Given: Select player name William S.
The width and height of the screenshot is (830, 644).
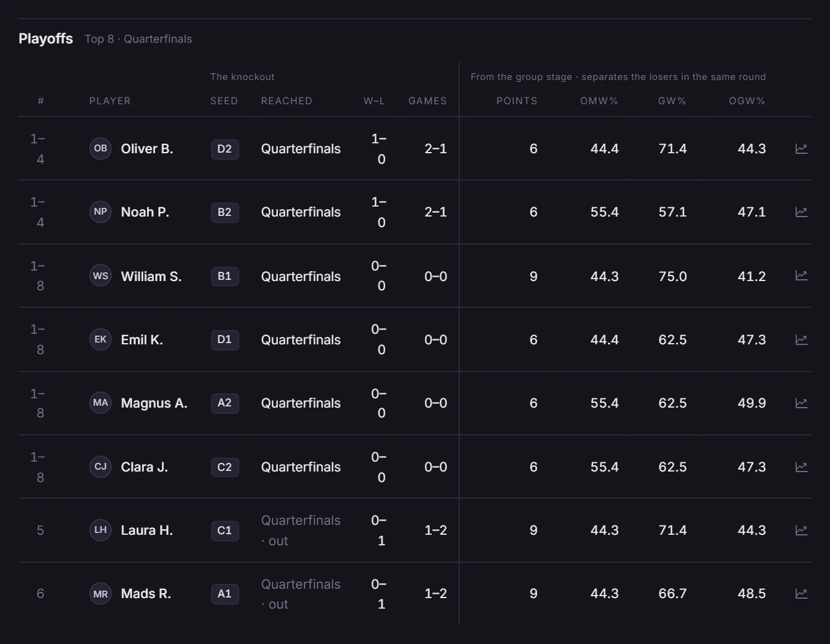Looking at the screenshot, I should tap(151, 276).
